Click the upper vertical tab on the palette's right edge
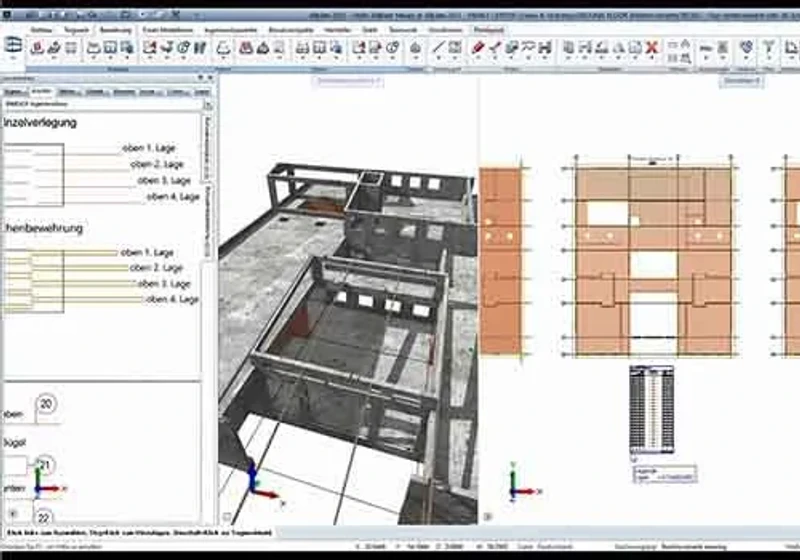 (x=208, y=148)
